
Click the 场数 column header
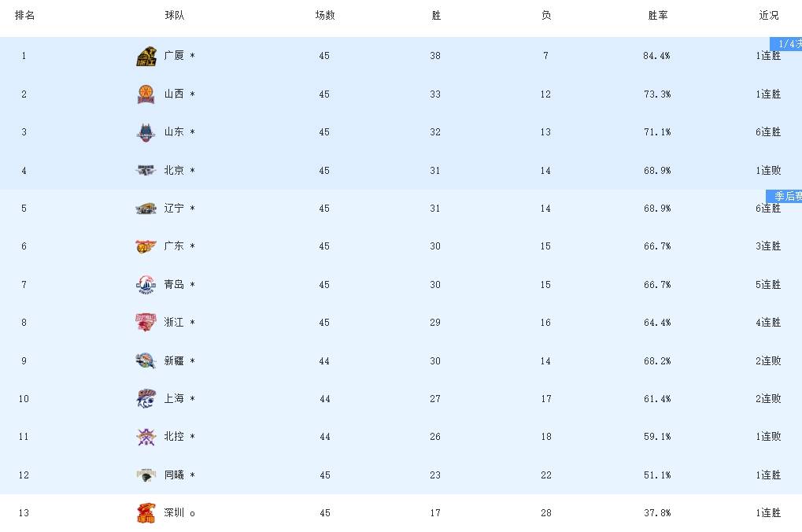pyautogui.click(x=324, y=16)
